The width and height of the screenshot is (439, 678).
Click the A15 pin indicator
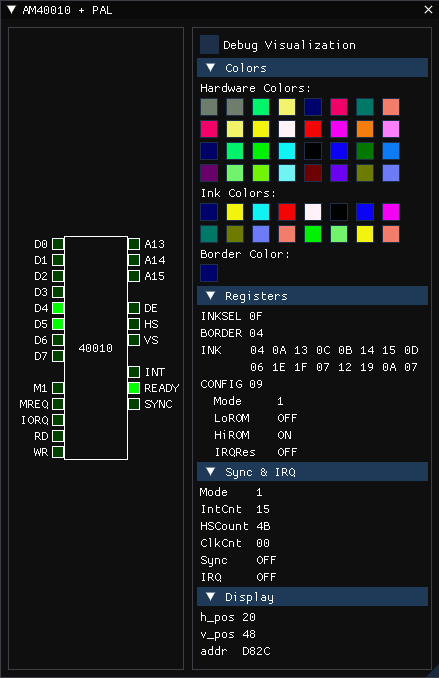pos(134,276)
